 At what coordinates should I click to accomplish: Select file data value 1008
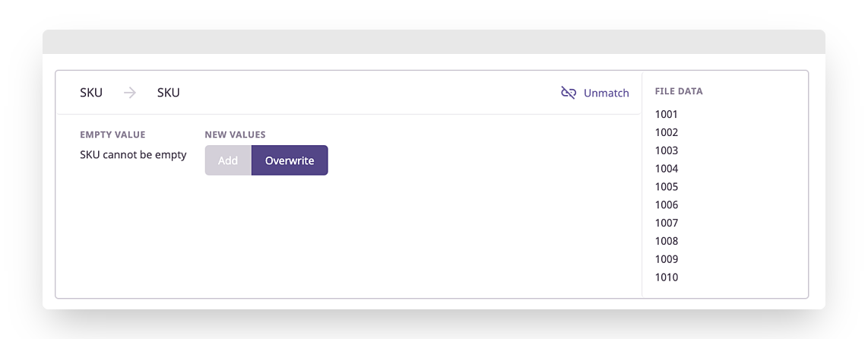(667, 241)
